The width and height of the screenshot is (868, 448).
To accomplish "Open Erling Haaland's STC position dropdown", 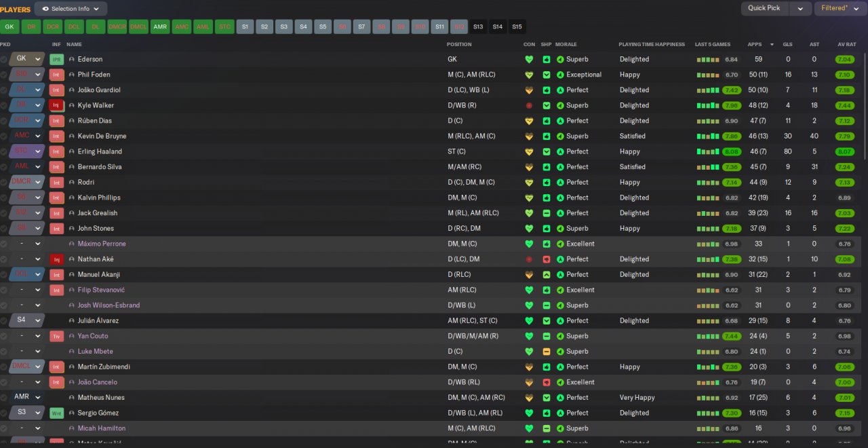I will 27,151.
